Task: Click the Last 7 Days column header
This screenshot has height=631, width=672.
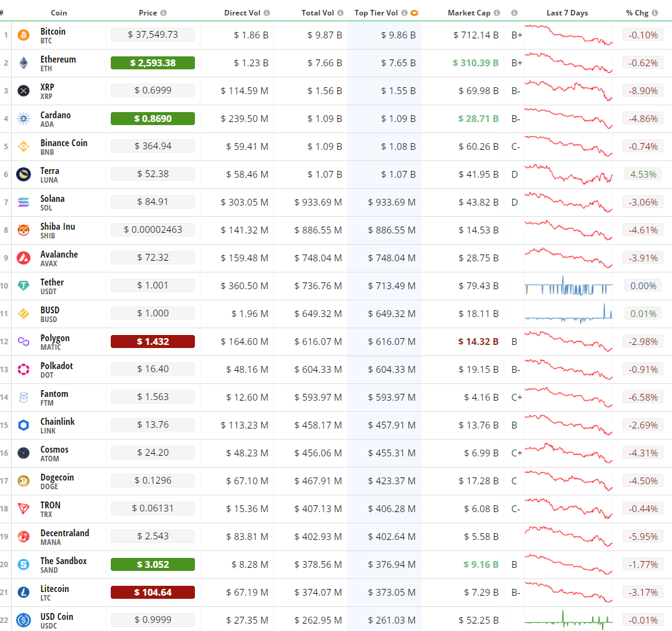Action: coord(567,13)
